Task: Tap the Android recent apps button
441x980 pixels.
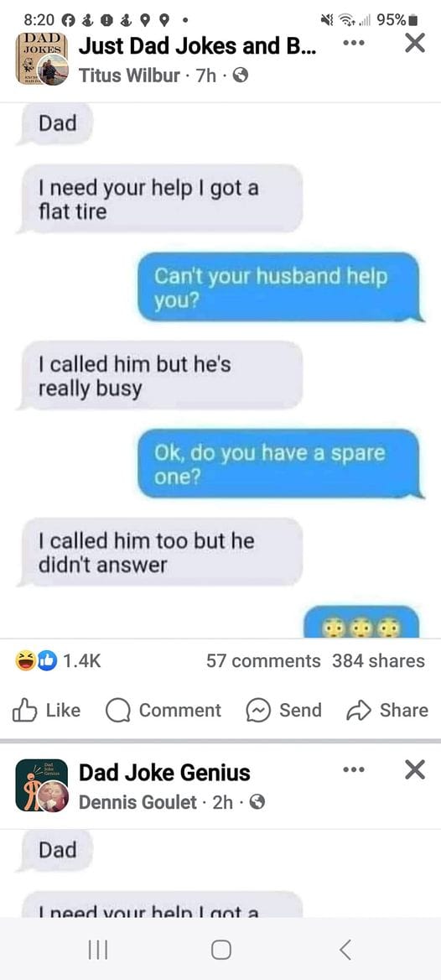Action: pyautogui.click(x=97, y=950)
